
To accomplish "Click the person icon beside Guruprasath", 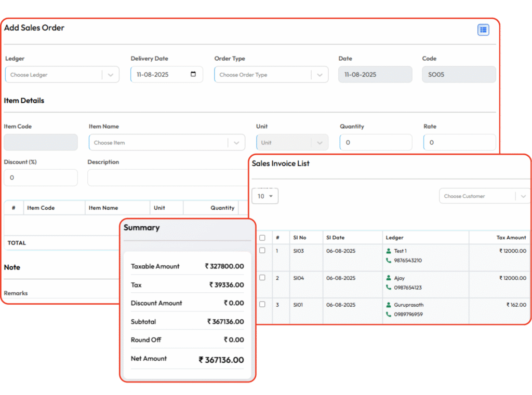I will 389,305.
